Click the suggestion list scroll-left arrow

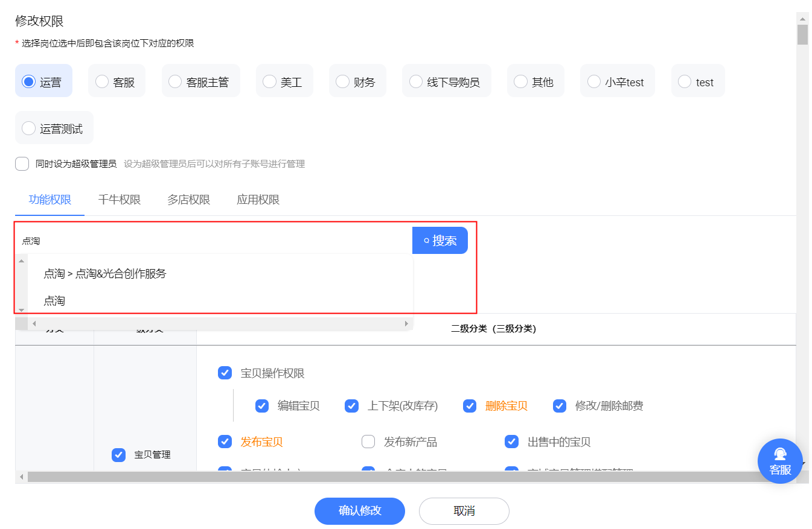coord(34,323)
